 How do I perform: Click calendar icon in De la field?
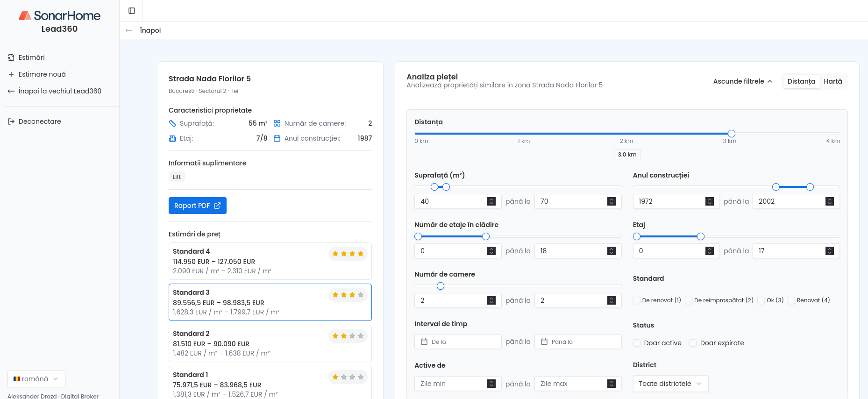pyautogui.click(x=424, y=342)
